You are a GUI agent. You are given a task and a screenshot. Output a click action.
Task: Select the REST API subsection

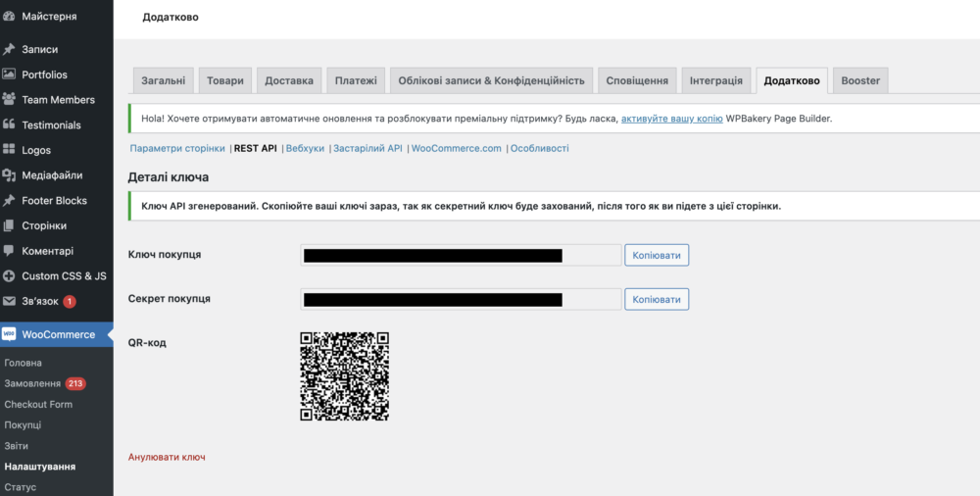coord(255,148)
